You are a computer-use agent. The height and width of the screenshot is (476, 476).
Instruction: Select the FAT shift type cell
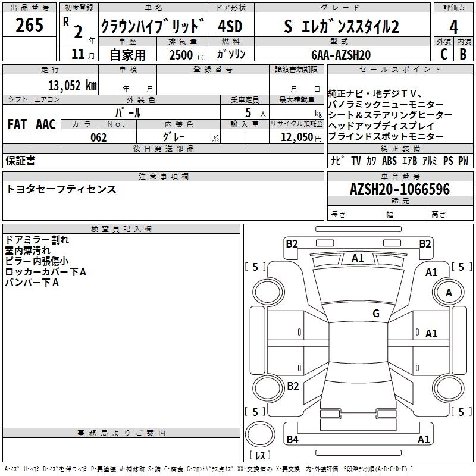click(17, 124)
